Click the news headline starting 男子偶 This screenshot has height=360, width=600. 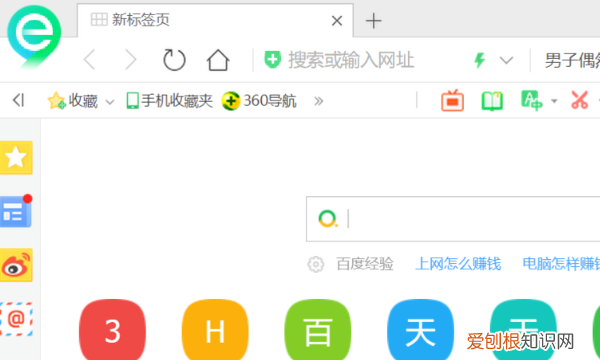click(572, 60)
